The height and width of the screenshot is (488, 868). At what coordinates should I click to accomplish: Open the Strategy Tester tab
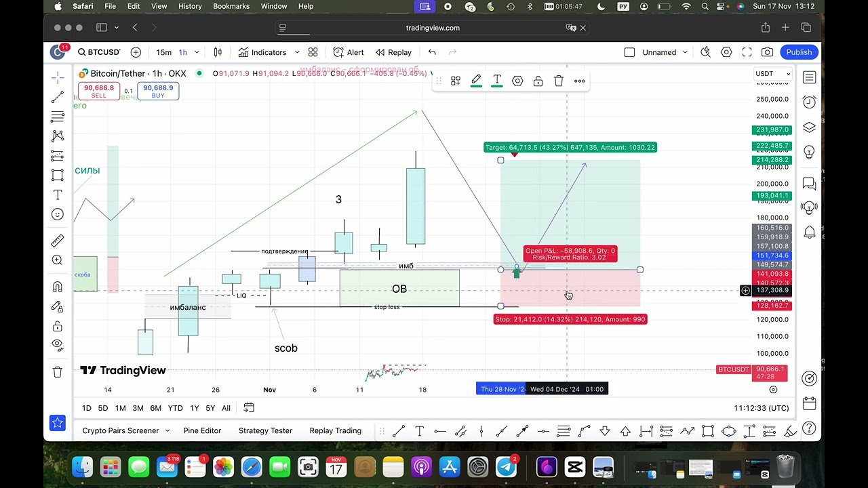coord(265,430)
